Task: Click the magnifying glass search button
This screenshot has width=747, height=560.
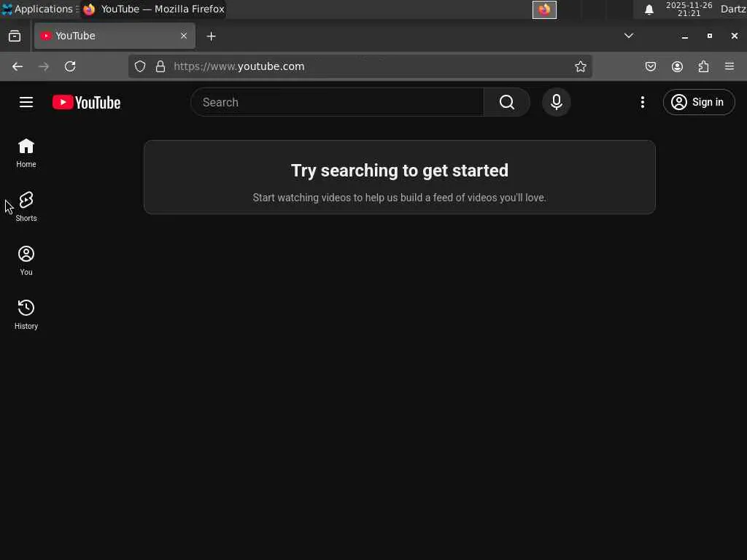Action: 507,102
